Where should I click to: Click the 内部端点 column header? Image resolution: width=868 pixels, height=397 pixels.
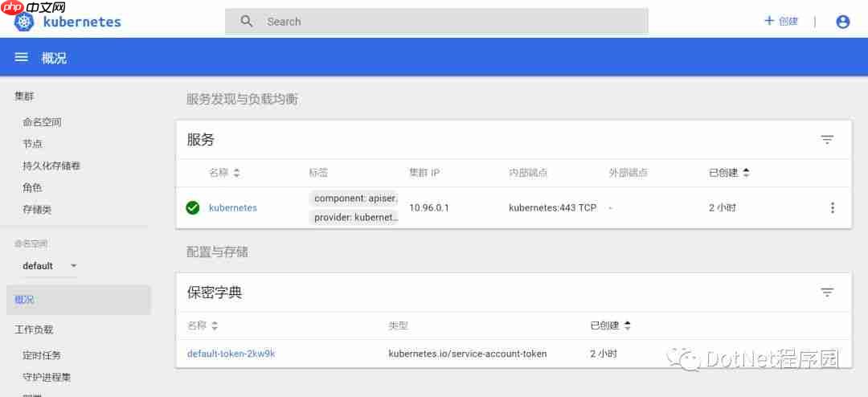(x=528, y=173)
